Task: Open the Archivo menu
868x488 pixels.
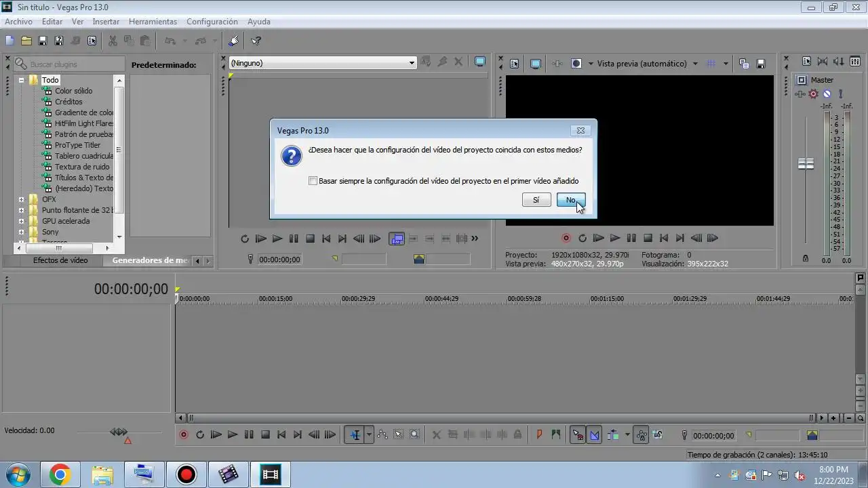Action: pos(18,22)
